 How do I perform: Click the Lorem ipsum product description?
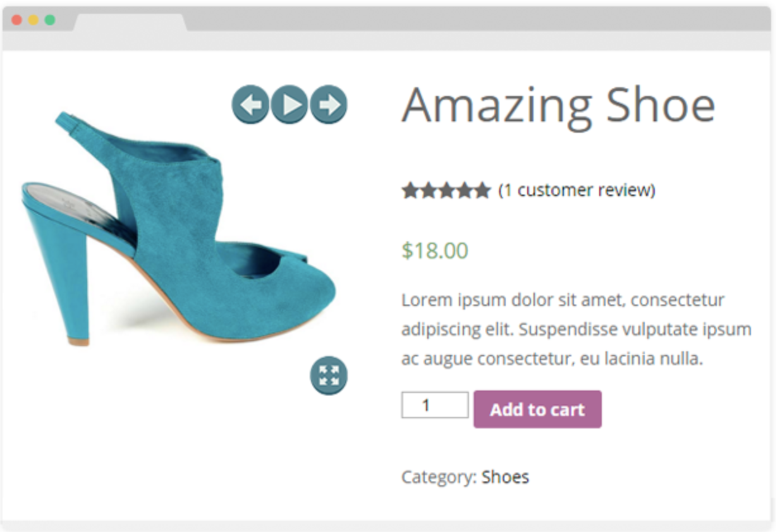(576, 329)
